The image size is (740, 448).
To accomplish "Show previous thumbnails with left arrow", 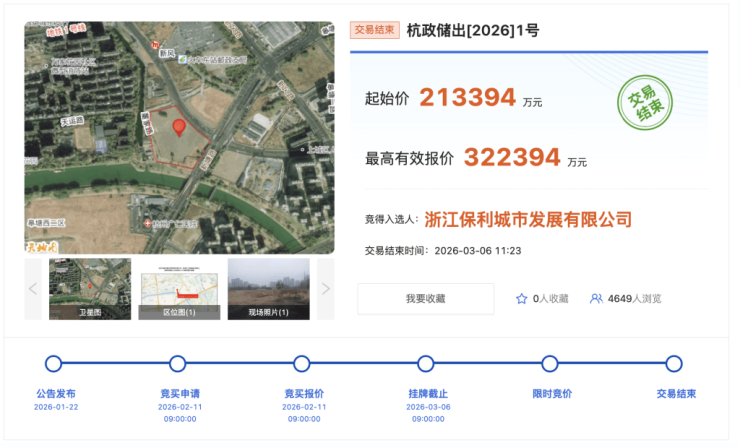I will [33, 289].
